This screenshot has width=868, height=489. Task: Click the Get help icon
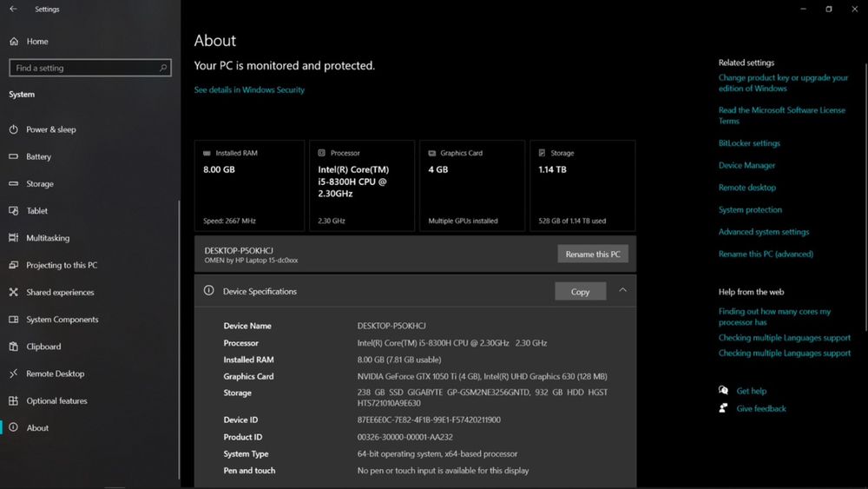tap(724, 391)
